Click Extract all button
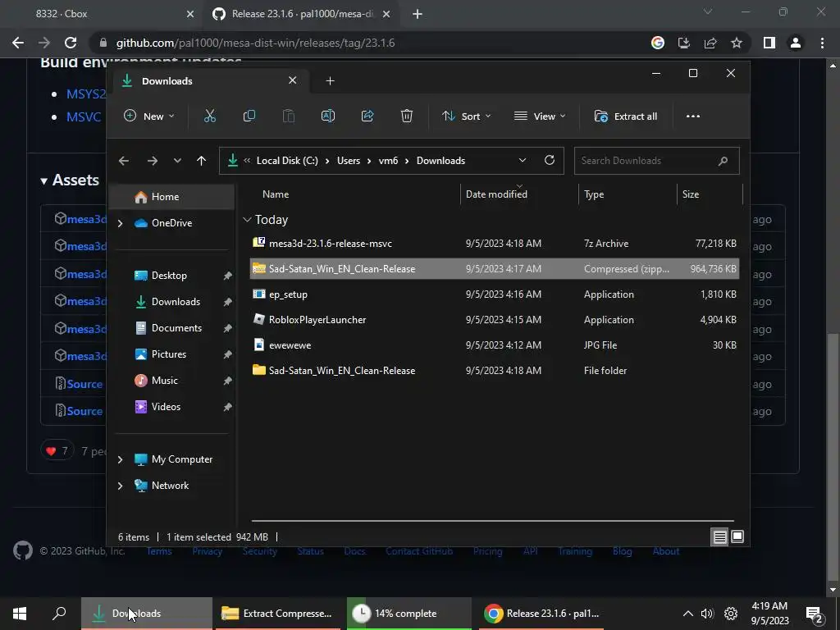Image resolution: width=840 pixels, height=630 pixels. click(x=626, y=116)
